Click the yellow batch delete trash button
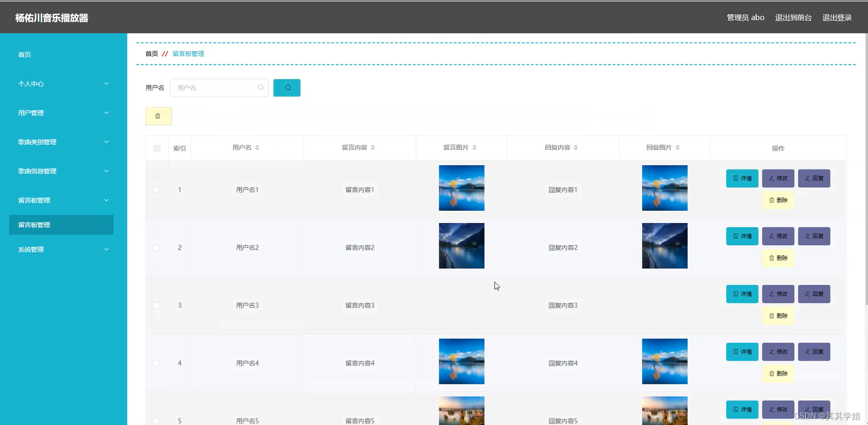868x425 pixels. coord(159,116)
